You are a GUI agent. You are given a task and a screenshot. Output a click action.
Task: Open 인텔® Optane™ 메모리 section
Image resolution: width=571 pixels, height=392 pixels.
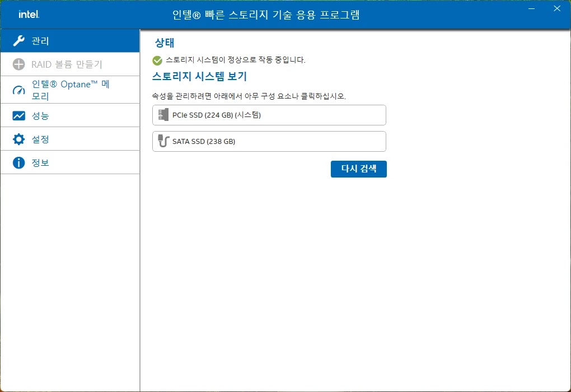(x=70, y=90)
